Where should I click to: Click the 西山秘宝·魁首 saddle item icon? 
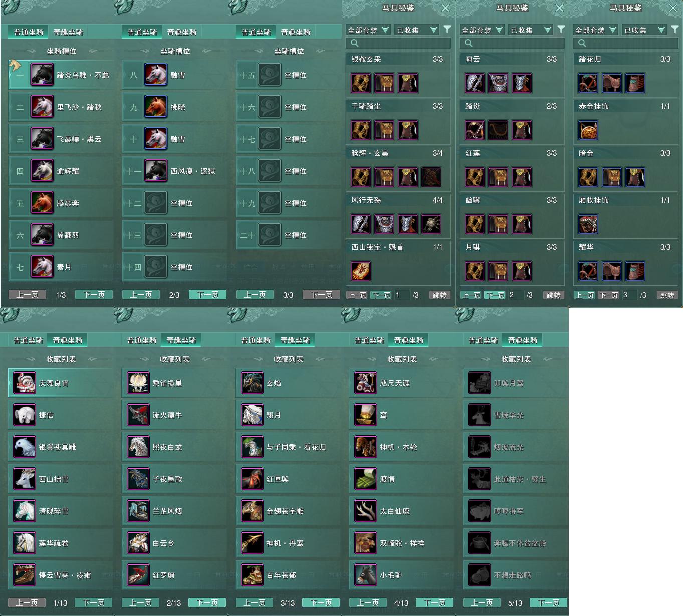tap(361, 271)
